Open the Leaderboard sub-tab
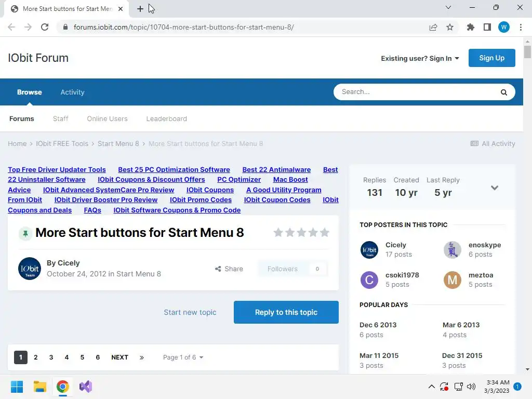 point(167,119)
